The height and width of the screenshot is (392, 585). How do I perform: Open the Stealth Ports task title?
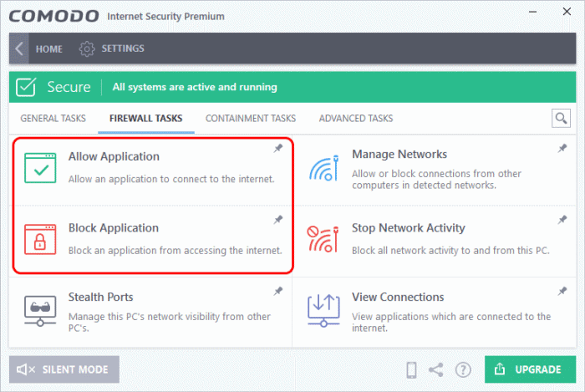[x=101, y=297]
